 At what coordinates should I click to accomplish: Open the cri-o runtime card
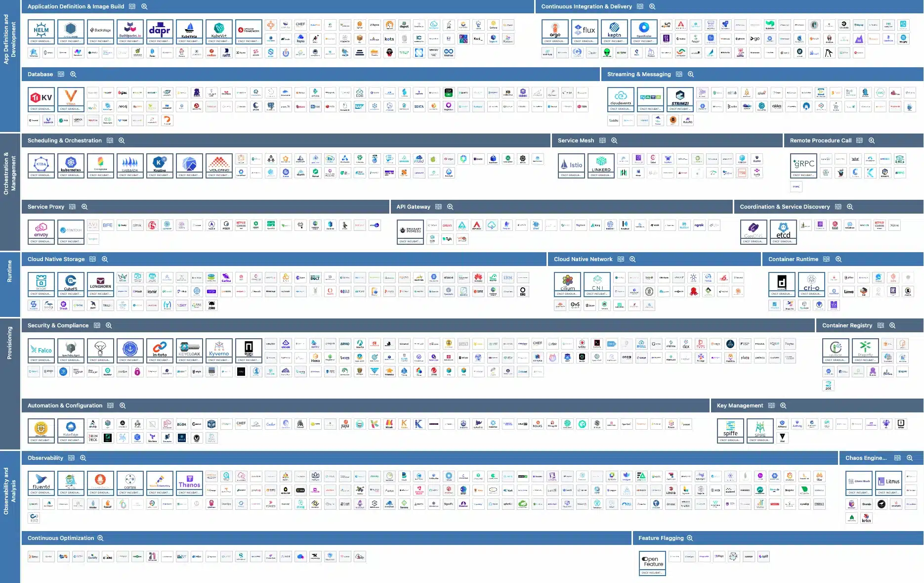tap(811, 284)
